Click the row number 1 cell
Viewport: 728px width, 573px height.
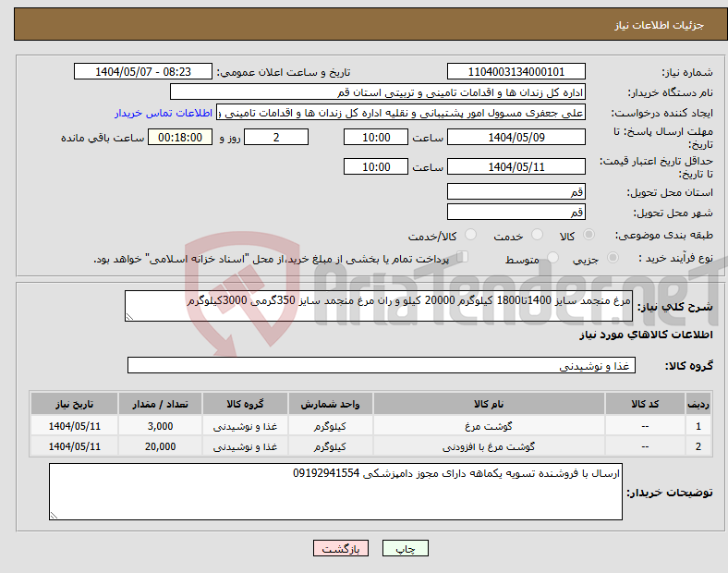(x=698, y=426)
